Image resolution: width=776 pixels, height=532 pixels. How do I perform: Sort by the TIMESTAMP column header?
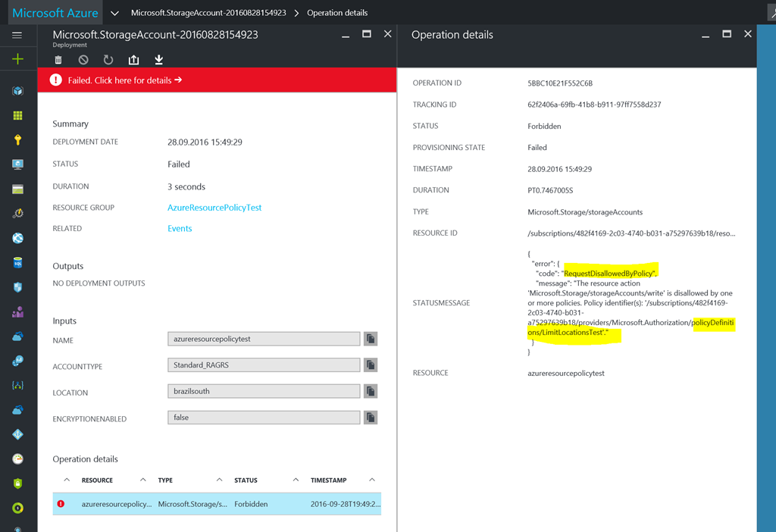pyautogui.click(x=328, y=480)
